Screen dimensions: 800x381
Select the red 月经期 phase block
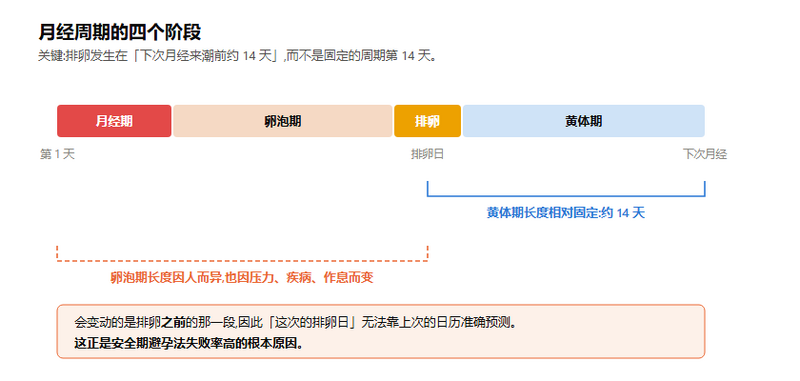114,121
